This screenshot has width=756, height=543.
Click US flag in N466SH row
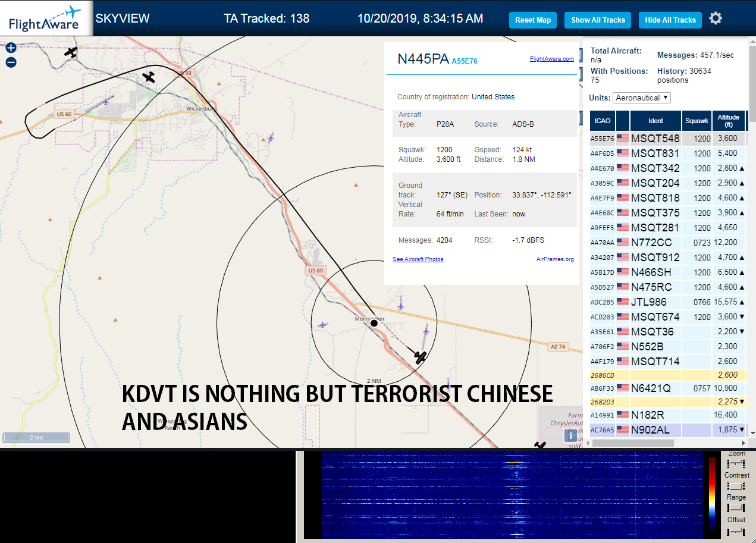[x=623, y=272]
